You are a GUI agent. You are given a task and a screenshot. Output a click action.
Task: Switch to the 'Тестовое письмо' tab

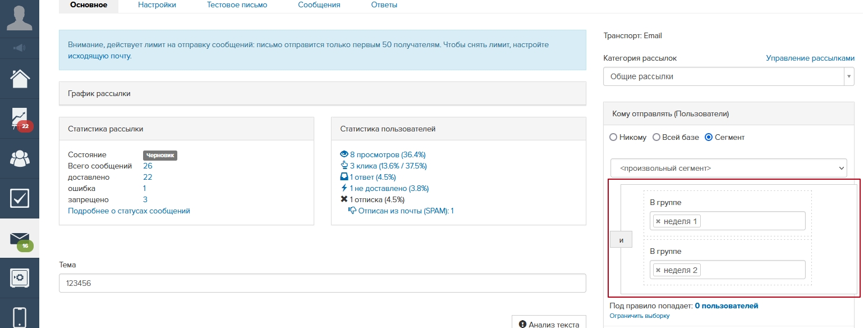pos(237,5)
